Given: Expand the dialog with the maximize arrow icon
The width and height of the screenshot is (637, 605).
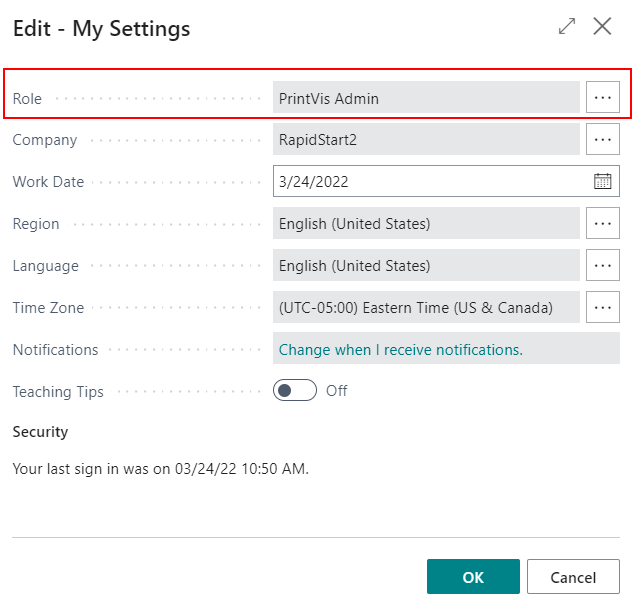Looking at the screenshot, I should click(x=567, y=26).
